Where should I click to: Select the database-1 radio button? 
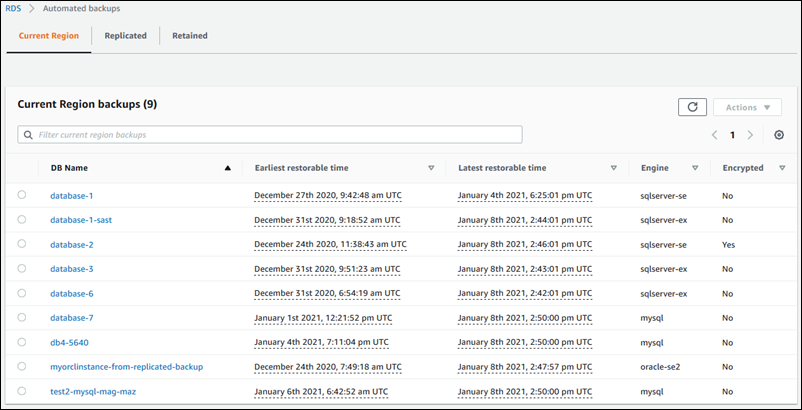click(x=22, y=195)
